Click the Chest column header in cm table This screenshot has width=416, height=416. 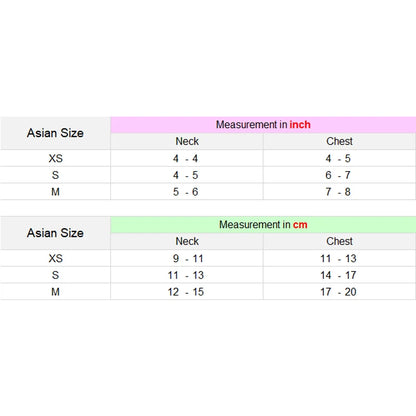click(339, 241)
